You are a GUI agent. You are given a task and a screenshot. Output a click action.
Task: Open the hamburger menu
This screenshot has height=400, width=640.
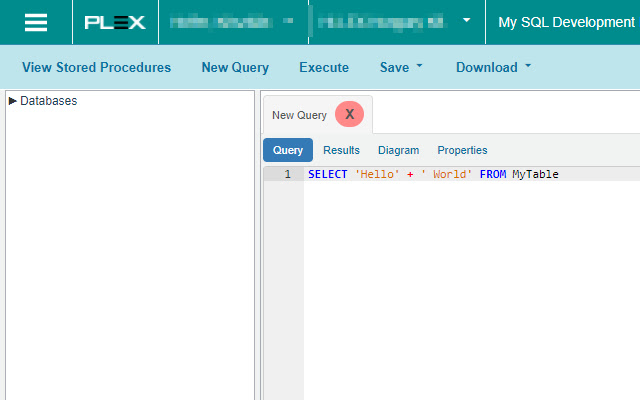pos(36,22)
